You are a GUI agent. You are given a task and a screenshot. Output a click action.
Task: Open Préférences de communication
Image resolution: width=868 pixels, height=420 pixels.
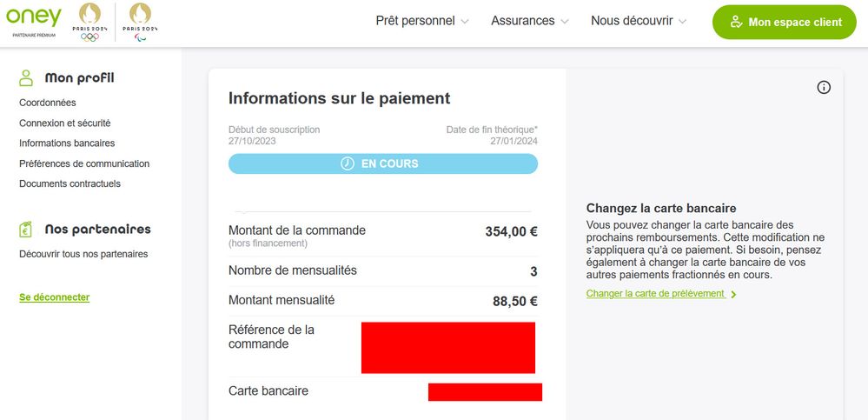84,163
